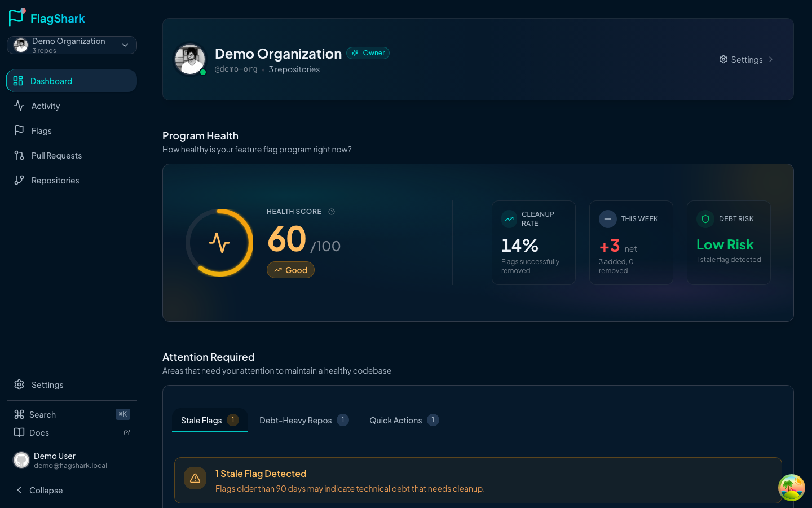Open the Activity feed icon
Image resolution: width=812 pixels, height=508 pixels.
[19, 106]
